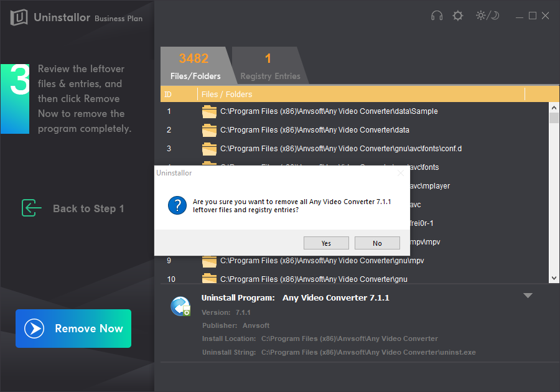Click the folder icon of the fonts\conf.d row
The width and height of the screenshot is (560, 392).
209,149
